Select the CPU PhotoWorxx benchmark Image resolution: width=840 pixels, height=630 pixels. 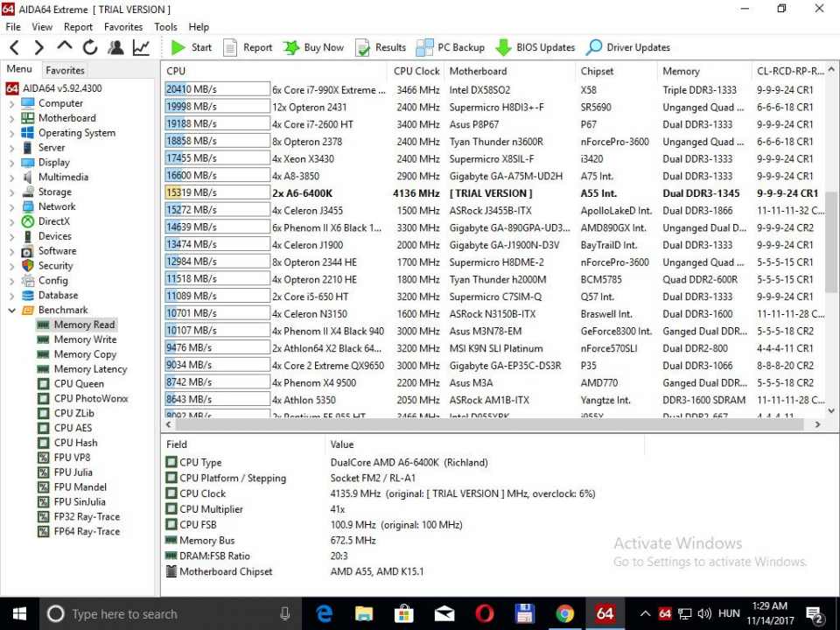pos(91,399)
